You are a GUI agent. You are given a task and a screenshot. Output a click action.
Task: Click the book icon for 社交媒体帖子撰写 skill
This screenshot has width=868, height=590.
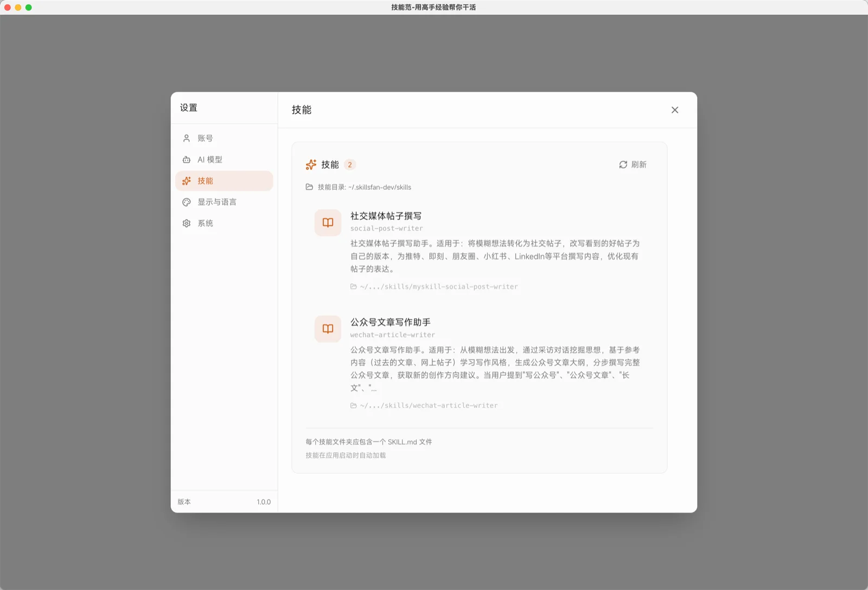coord(327,222)
